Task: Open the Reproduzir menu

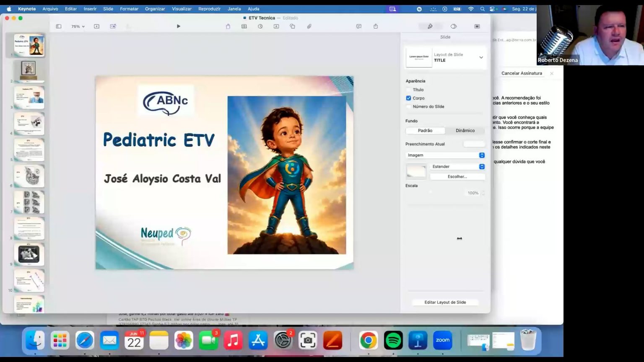Action: coord(209,9)
